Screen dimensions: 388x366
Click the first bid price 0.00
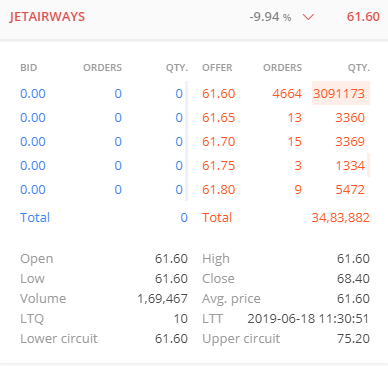pos(33,94)
